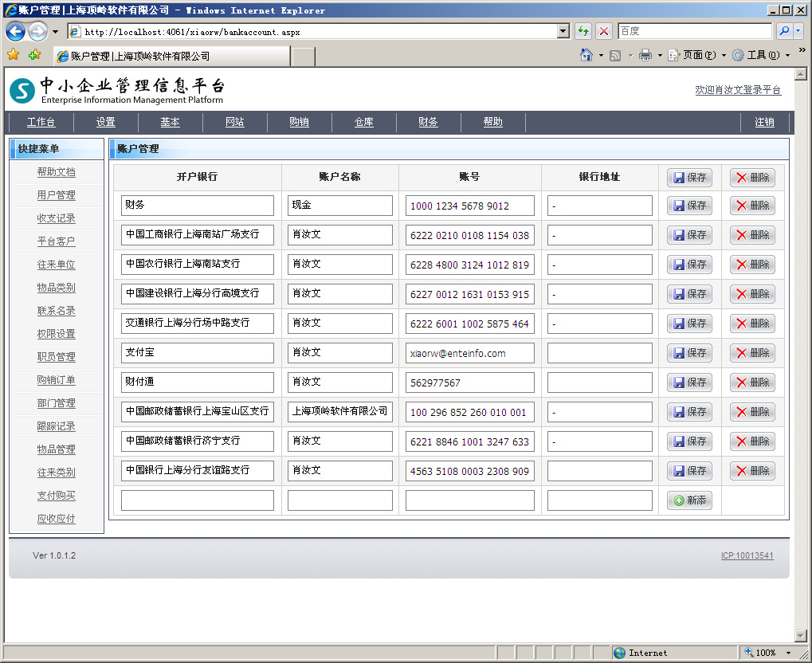Click the favorites star icon
Screen dimensions: 812x663
coord(13,55)
